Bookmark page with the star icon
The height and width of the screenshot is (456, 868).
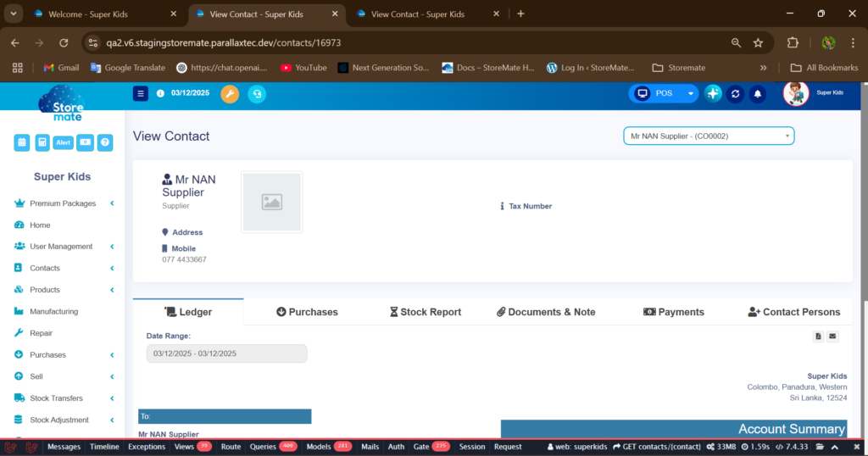tap(758, 42)
